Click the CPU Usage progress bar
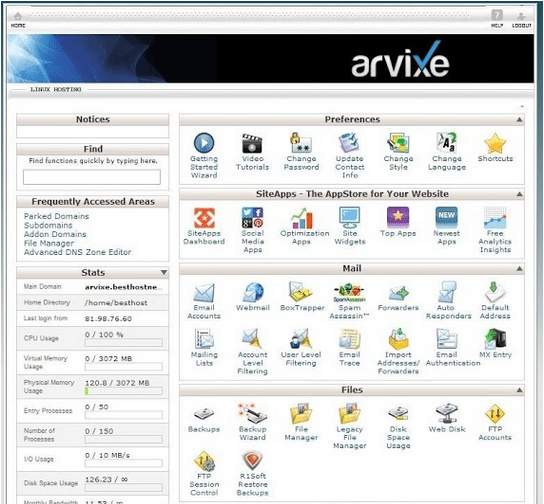The image size is (544, 504). pyautogui.click(x=124, y=343)
